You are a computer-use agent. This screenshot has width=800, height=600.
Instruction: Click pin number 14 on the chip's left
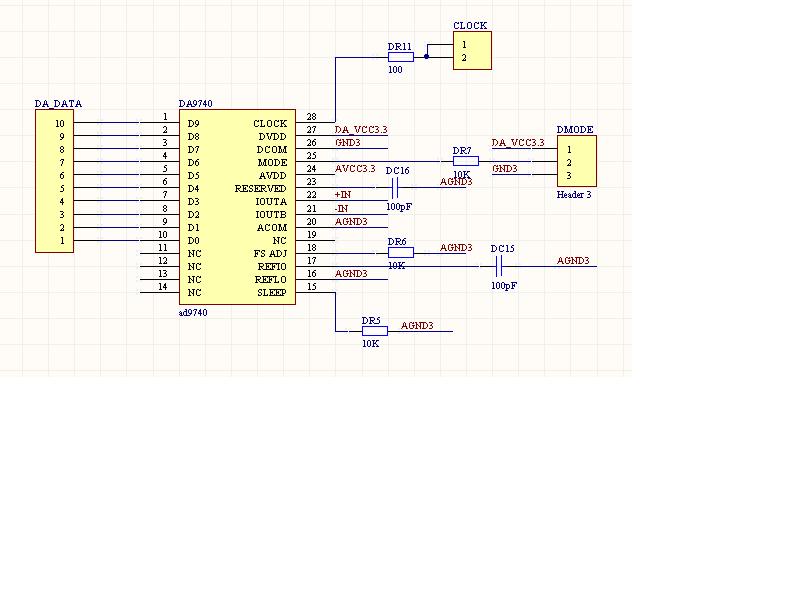point(162,286)
